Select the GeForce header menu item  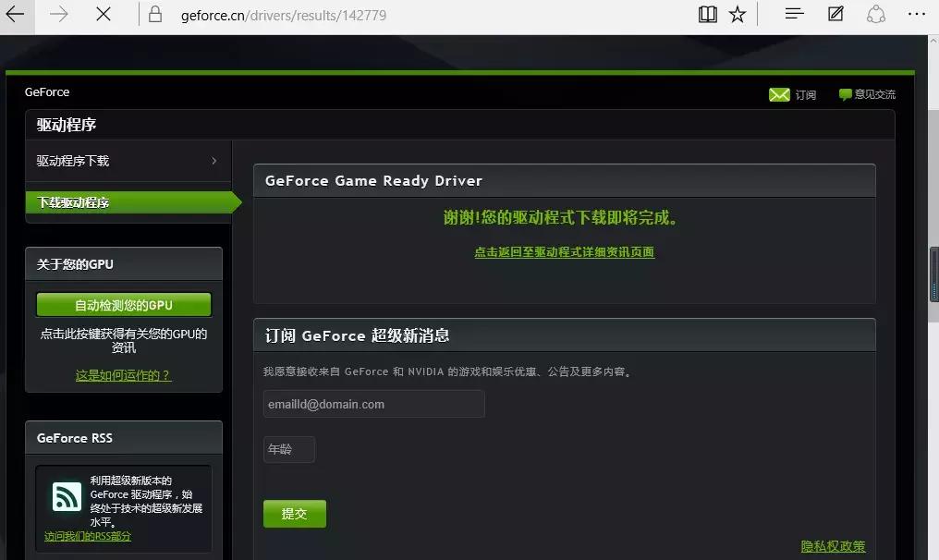coord(47,91)
